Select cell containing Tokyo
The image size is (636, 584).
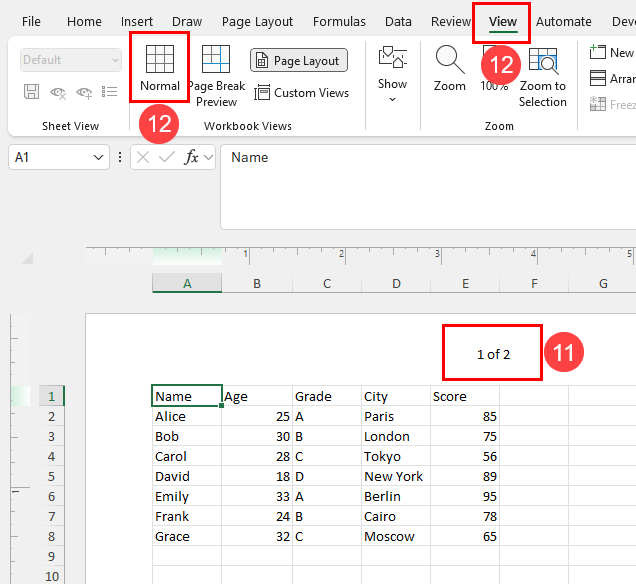coord(396,456)
